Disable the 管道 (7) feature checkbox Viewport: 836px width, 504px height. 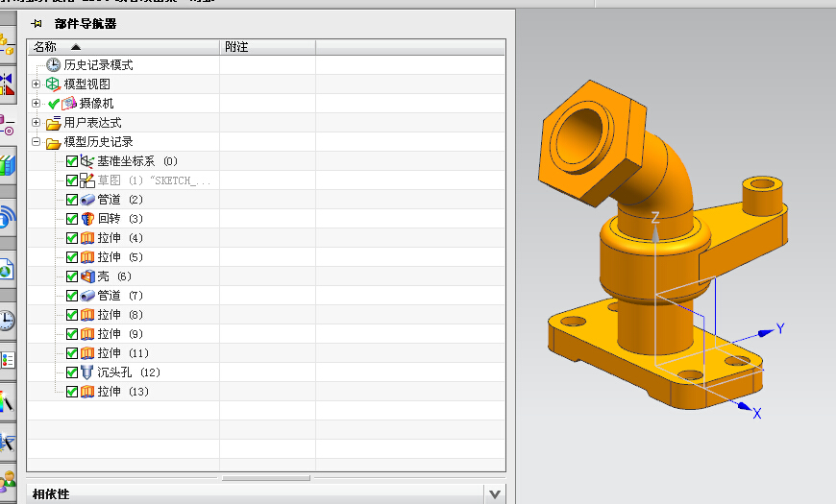[x=72, y=296]
